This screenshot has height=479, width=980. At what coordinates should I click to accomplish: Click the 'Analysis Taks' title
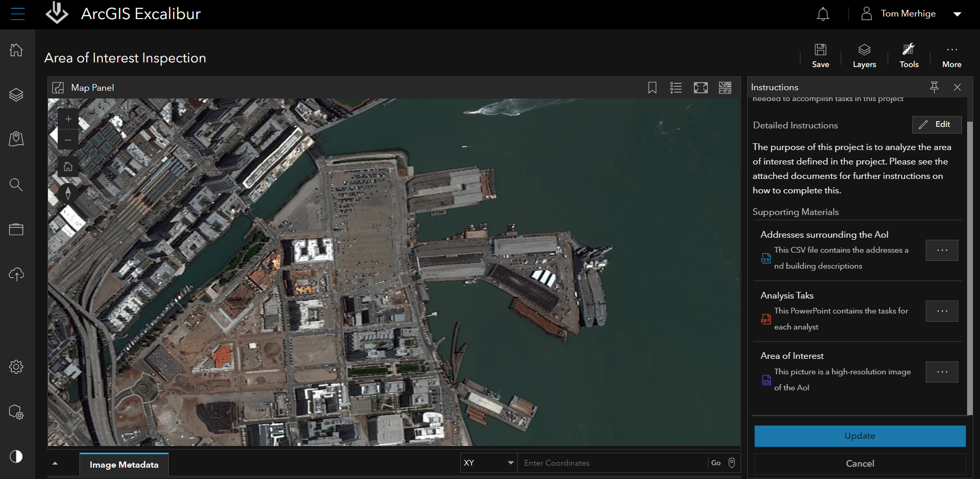click(787, 295)
